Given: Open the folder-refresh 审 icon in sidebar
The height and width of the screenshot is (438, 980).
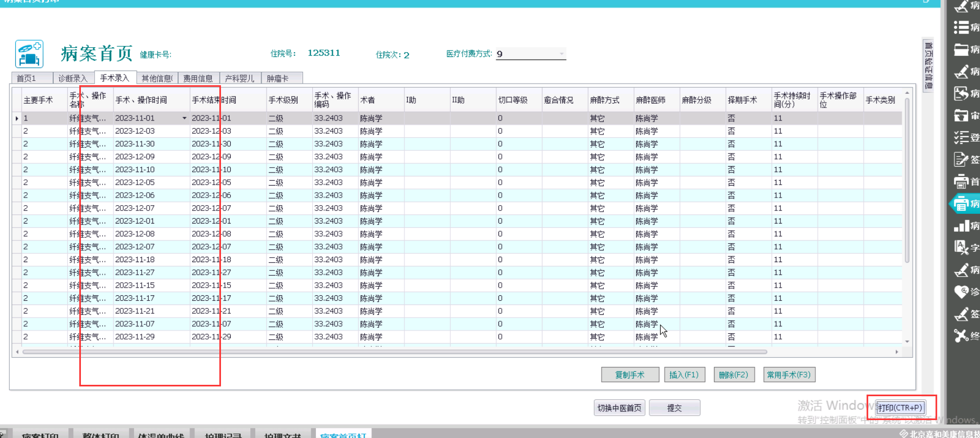Looking at the screenshot, I should (962, 115).
